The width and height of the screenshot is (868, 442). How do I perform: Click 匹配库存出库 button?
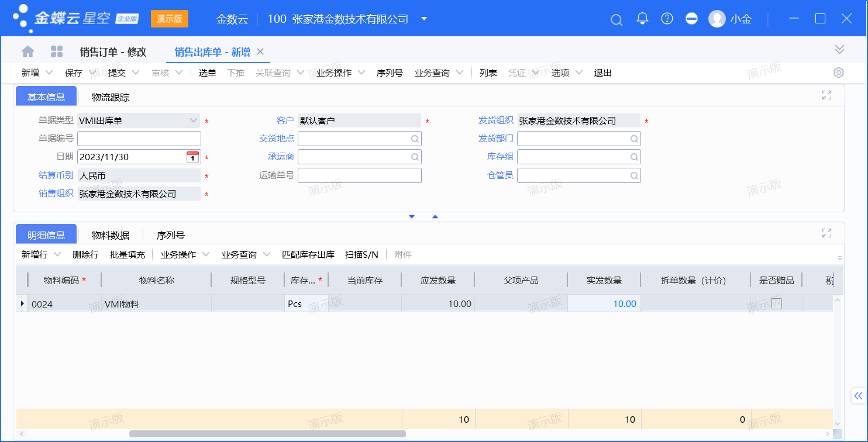308,255
